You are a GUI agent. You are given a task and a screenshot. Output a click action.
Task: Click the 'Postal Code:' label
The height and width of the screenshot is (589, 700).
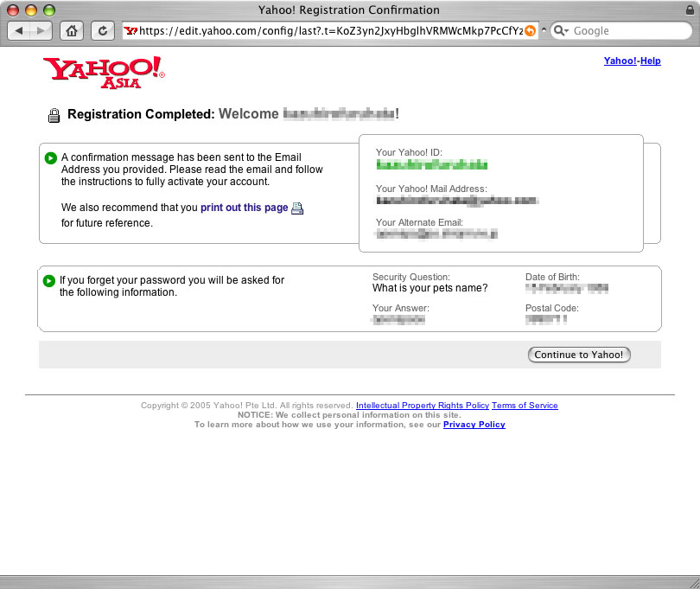(551, 309)
